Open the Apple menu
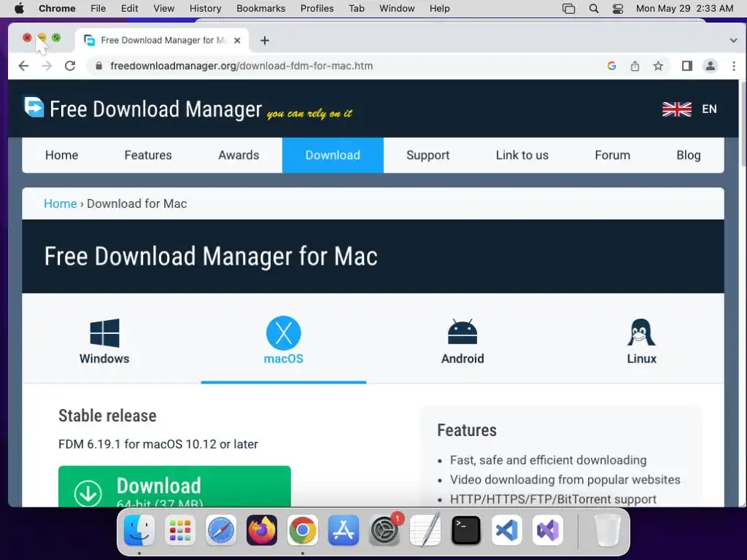Image resolution: width=747 pixels, height=560 pixels. pyautogui.click(x=19, y=9)
